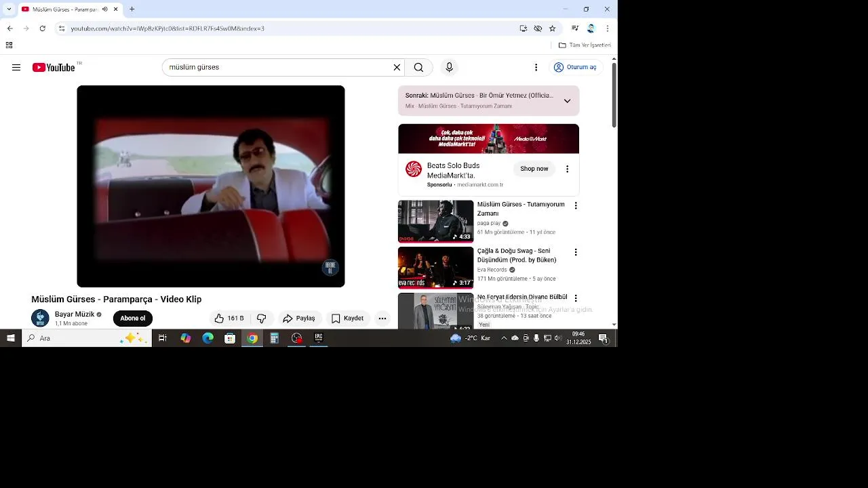Expand the Sonraki mix playlist panel
This screenshot has width=868, height=488.
tap(567, 101)
